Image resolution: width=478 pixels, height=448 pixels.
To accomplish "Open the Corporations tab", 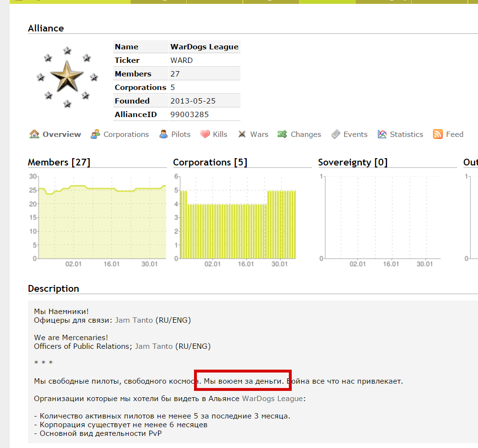I will point(126,134).
